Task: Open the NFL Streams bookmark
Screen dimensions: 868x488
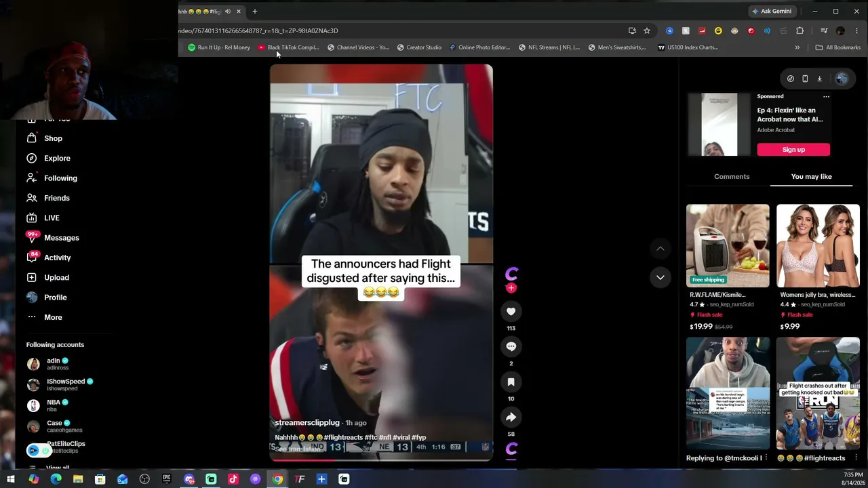Action: point(549,47)
